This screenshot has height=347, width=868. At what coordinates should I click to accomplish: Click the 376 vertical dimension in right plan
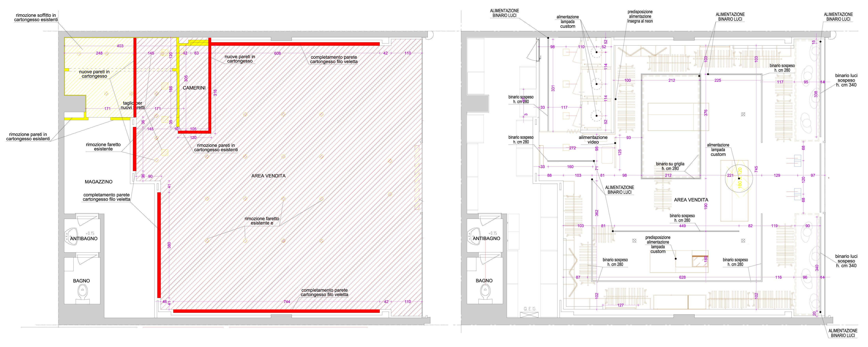click(x=706, y=113)
